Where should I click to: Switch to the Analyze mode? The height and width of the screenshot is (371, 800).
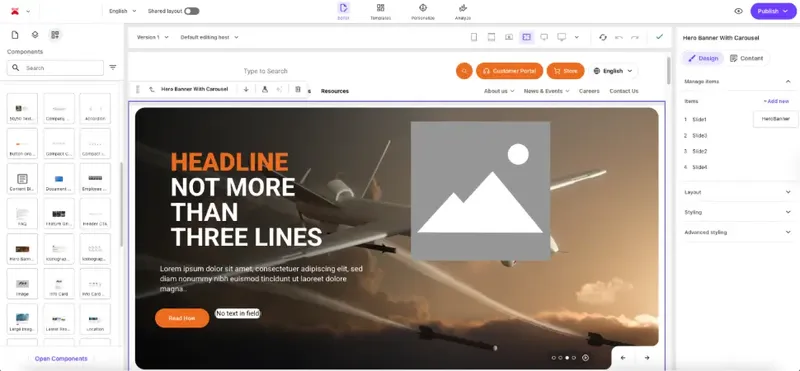coord(463,11)
